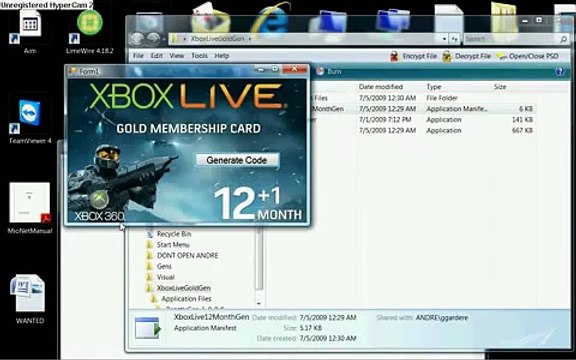Click Decrypt File toolbar button
Screen dimensions: 576x360
pyautogui.click(x=467, y=56)
